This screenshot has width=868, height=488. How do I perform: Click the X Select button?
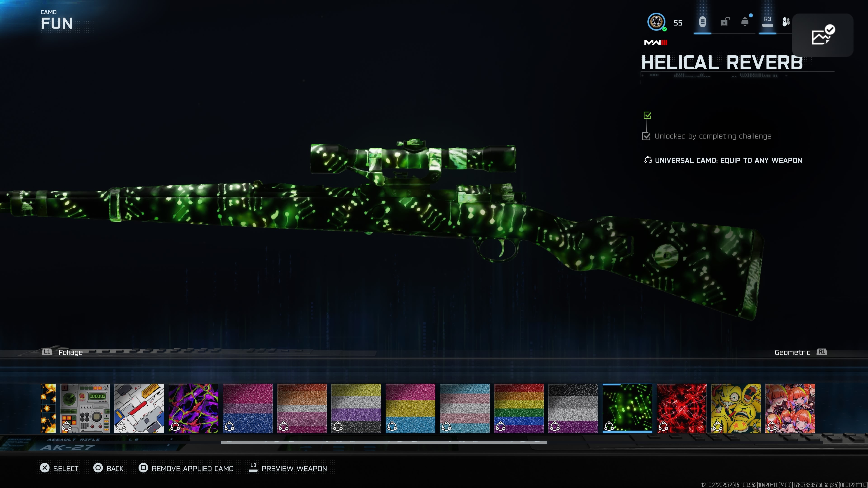tap(59, 468)
